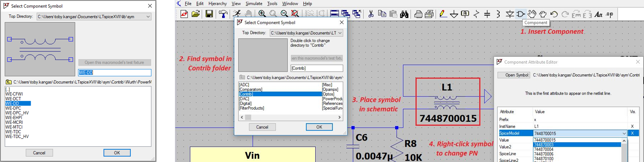Click the Copy toolbar icon
The width and height of the screenshot is (644, 162).
[382, 14]
